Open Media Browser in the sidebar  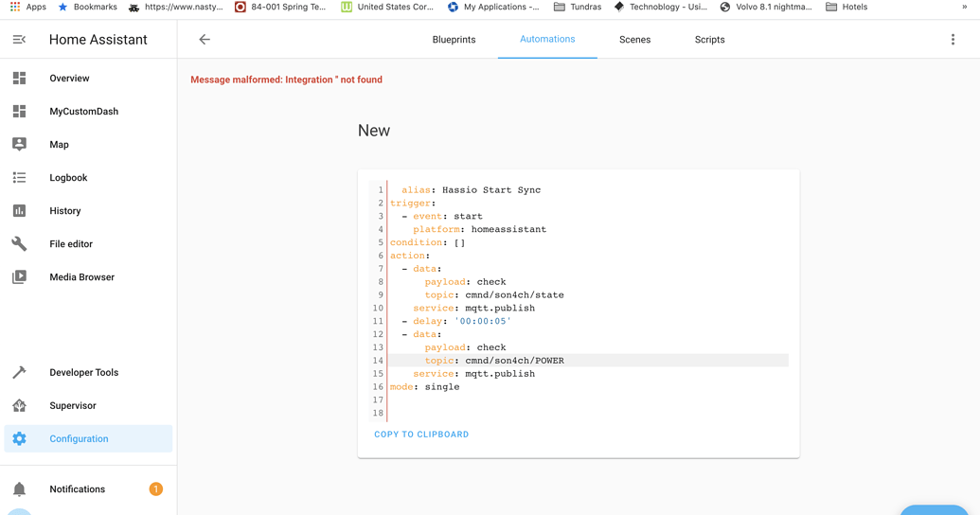(x=88, y=276)
